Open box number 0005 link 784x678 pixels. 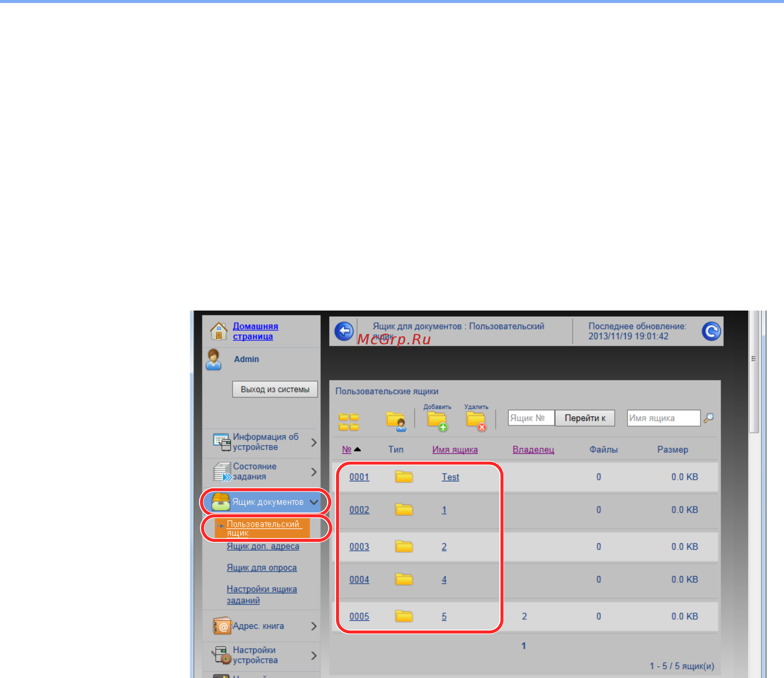pos(359,616)
